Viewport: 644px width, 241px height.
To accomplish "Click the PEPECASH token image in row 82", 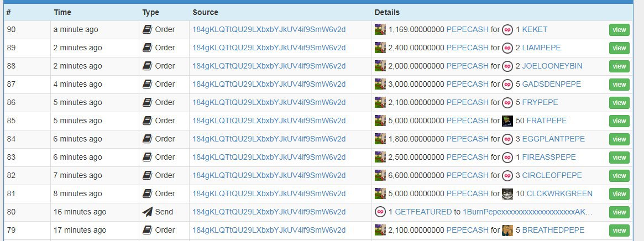I will point(380,175).
